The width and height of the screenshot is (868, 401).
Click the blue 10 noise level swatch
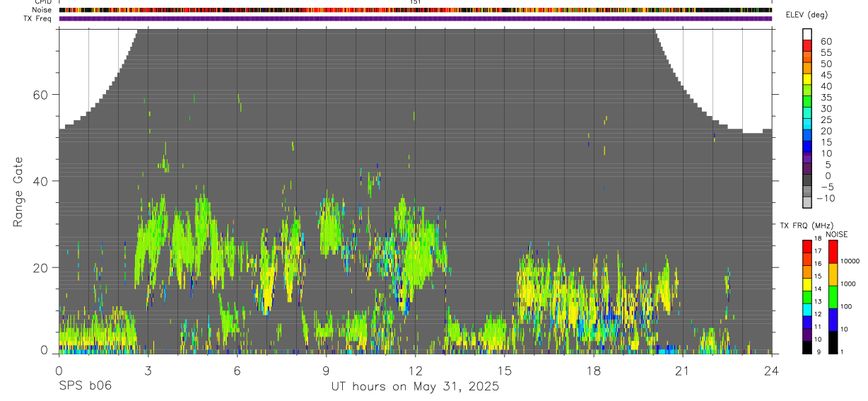point(833,320)
